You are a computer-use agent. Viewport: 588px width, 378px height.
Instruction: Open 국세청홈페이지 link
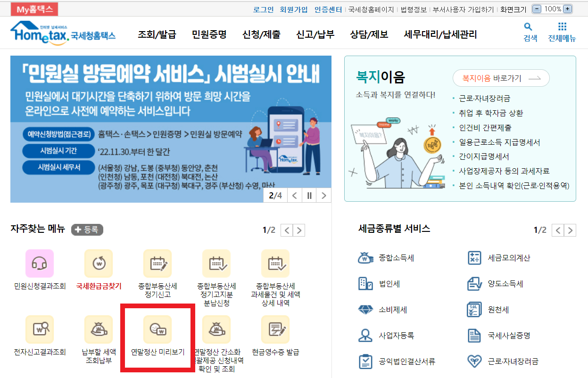pos(371,9)
